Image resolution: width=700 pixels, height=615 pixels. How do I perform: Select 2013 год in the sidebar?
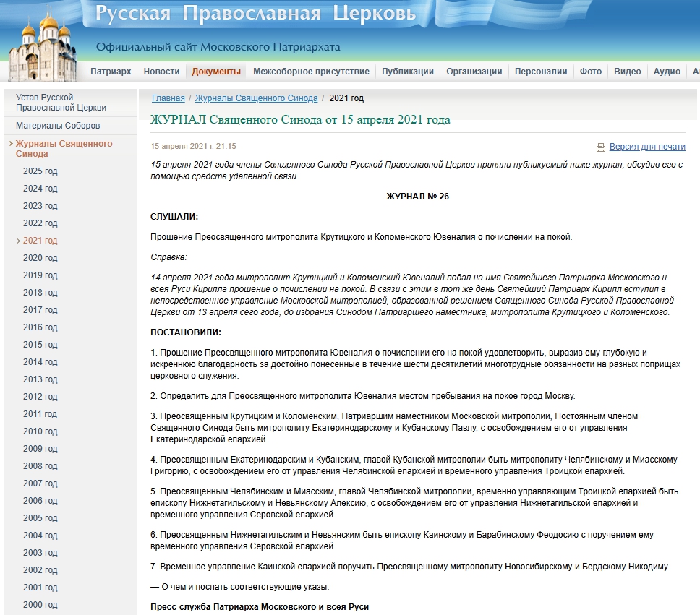[x=40, y=379]
